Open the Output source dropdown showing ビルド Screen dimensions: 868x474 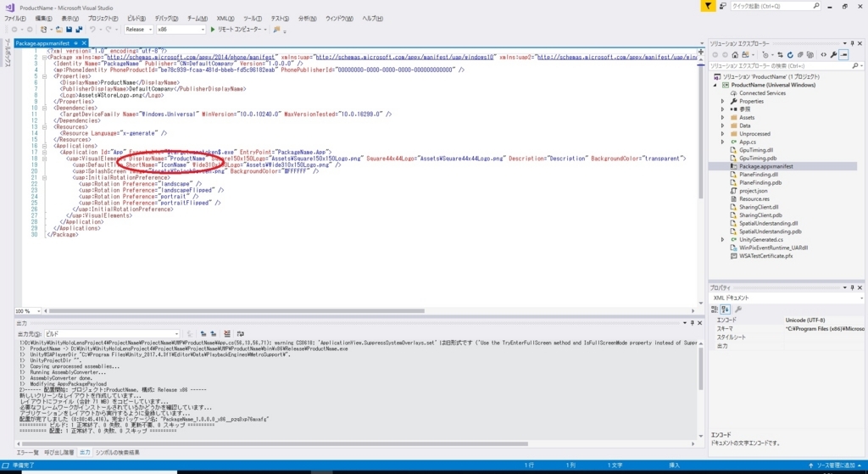point(113,334)
